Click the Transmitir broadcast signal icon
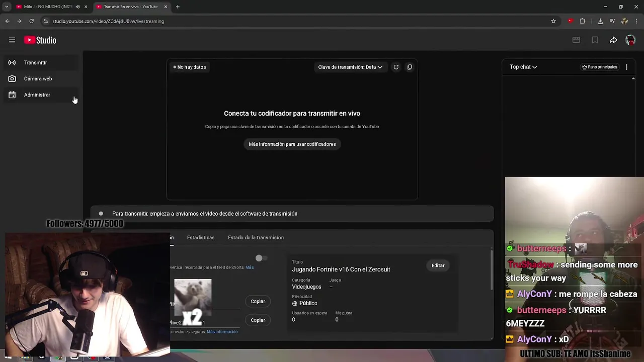 coord(12,62)
